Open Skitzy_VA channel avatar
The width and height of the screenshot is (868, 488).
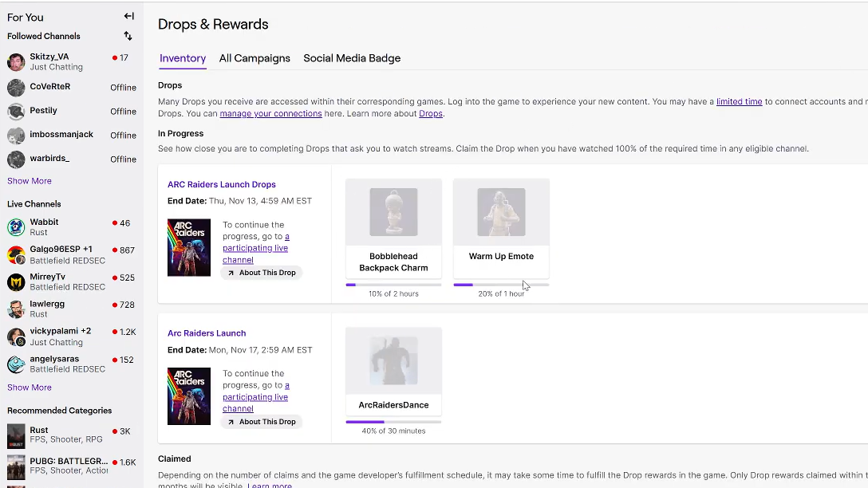point(16,61)
